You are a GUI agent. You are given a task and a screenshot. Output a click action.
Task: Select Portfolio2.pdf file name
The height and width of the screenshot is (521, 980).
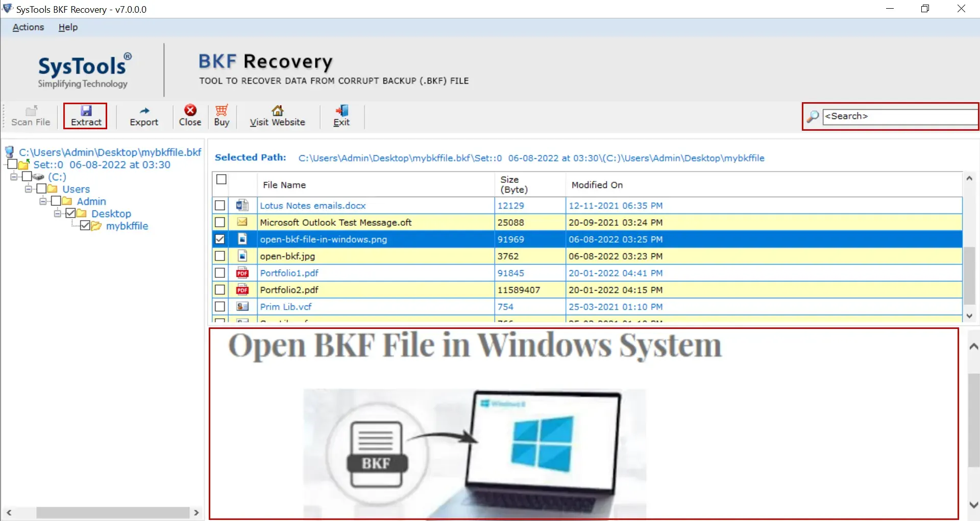[x=289, y=290]
